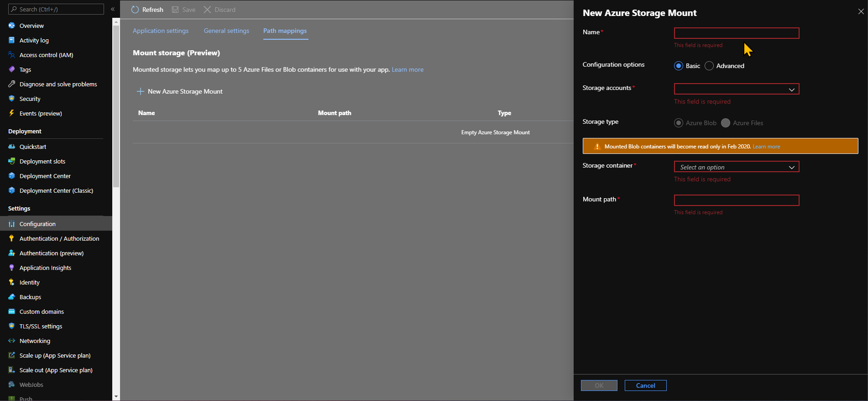Screen dimensions: 868x401
Task: Click the Custom domains icon
Action: [x=12, y=311]
